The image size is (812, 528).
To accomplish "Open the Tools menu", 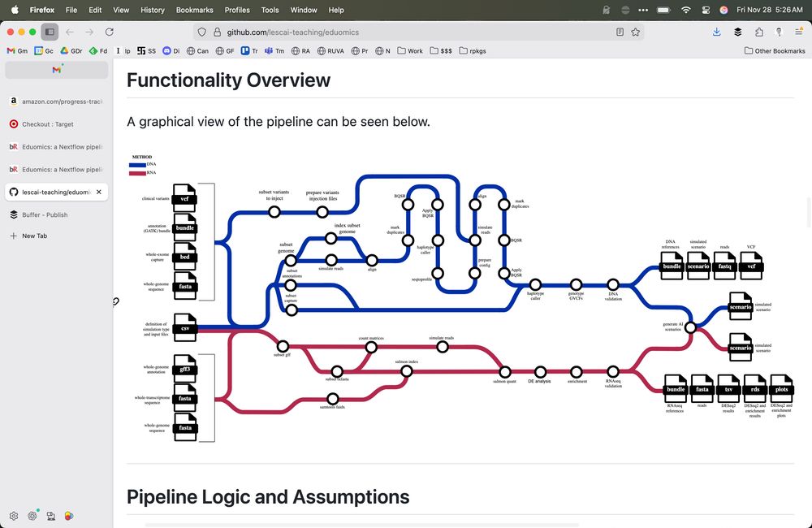I will pyautogui.click(x=270, y=10).
